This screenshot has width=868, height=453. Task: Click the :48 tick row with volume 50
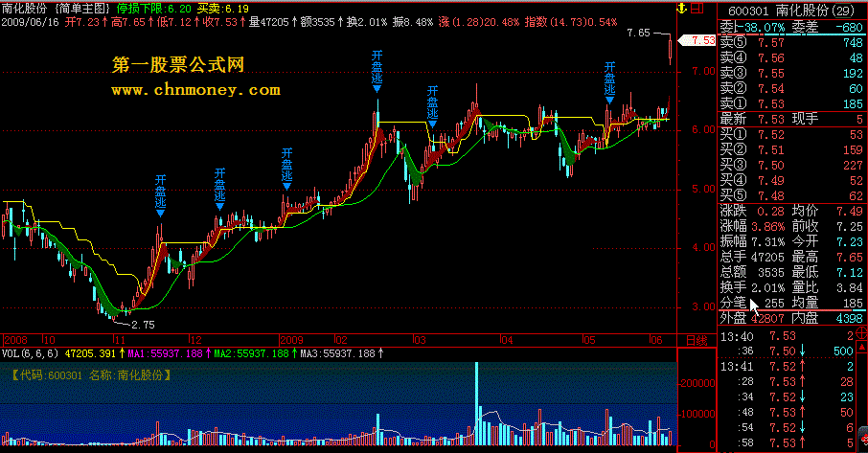coord(788,412)
